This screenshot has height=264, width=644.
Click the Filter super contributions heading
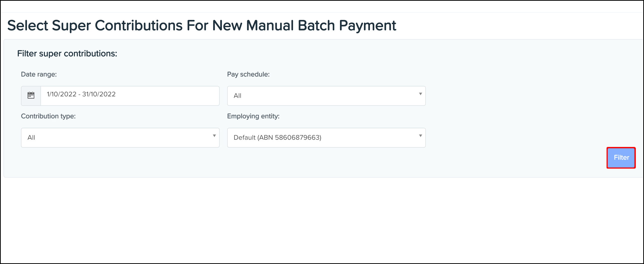pyautogui.click(x=67, y=53)
